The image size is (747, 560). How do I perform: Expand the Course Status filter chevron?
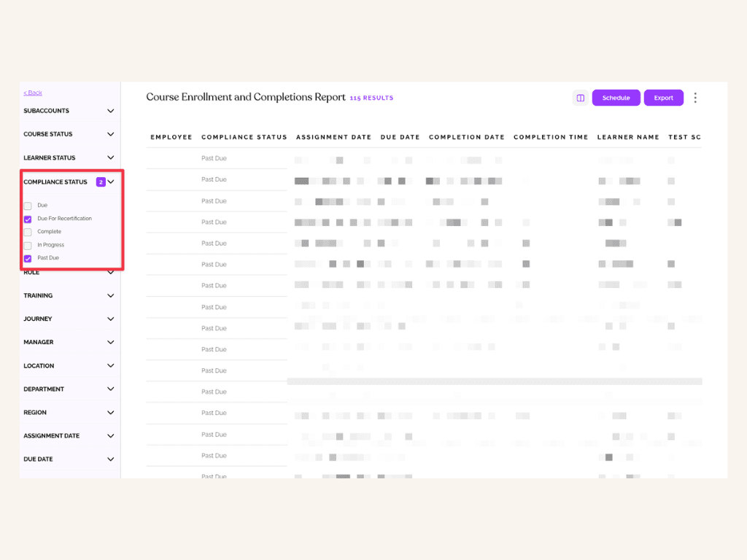(x=111, y=134)
